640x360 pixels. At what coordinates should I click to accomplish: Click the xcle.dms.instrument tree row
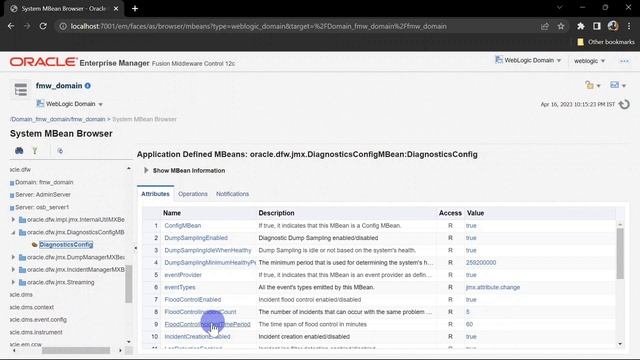click(36, 332)
